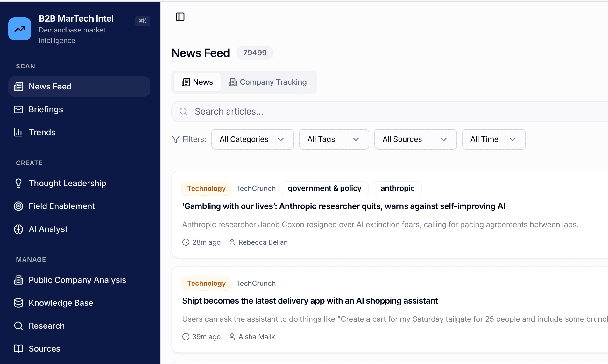The image size is (608, 364).
Task: Click the person icon beside Aisha Malik
Action: [x=232, y=337]
